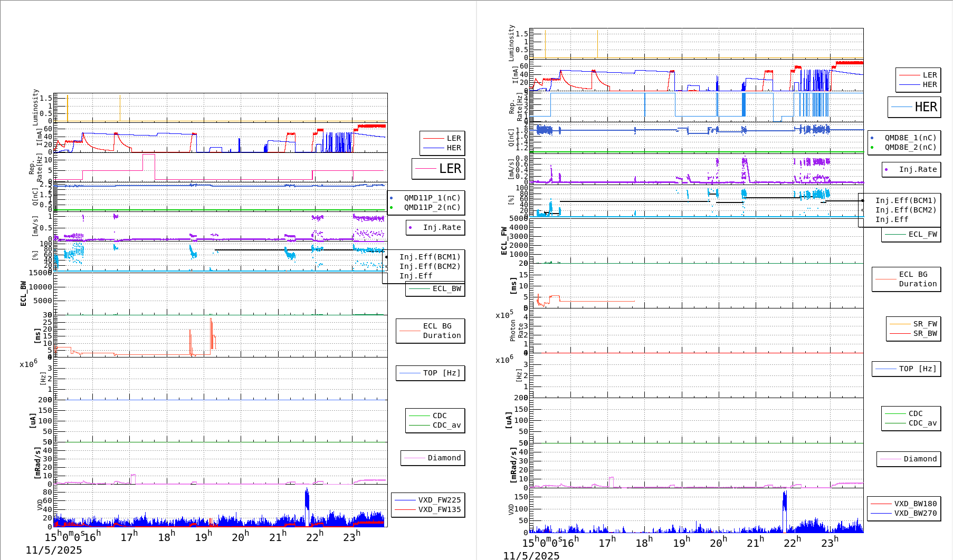
Task: Click the red ECL BG Duration spike near 19h
Action: [211, 332]
